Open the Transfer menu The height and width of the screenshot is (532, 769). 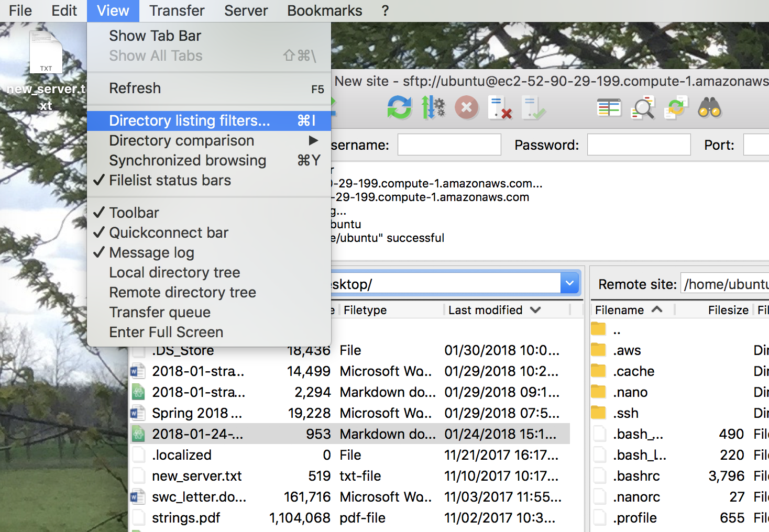click(x=177, y=10)
